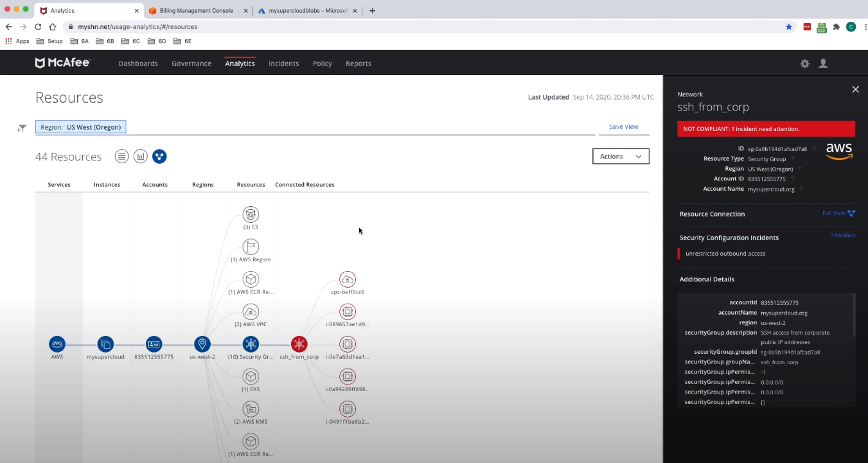868x463 pixels.
Task: Select the AWS service node
Action: (57, 344)
